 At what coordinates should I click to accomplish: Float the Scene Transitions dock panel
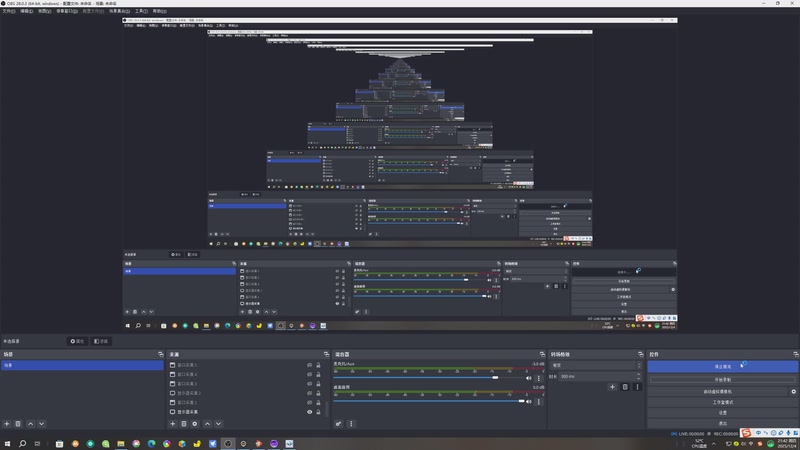[x=641, y=354]
